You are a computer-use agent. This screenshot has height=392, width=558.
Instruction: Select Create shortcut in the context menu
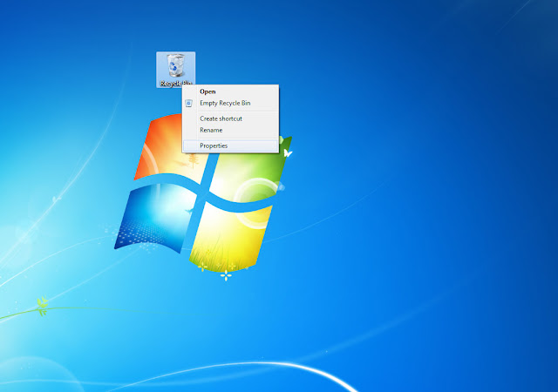tap(230, 118)
